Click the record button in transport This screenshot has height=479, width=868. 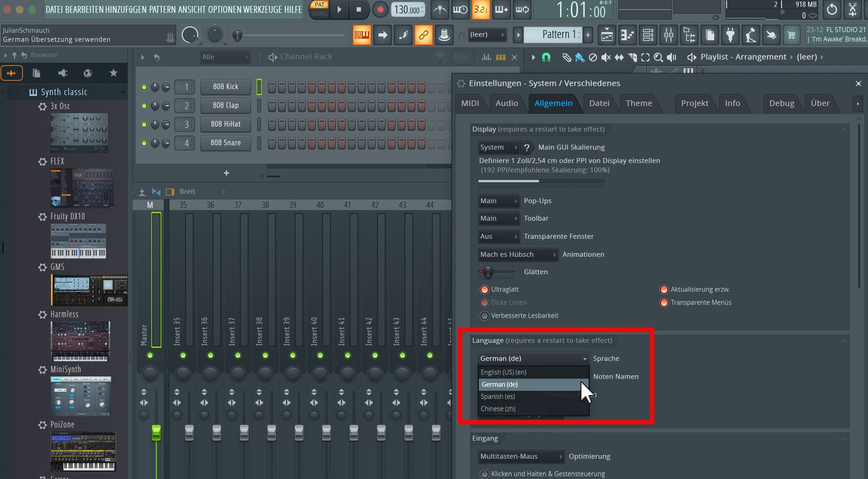pos(380,10)
